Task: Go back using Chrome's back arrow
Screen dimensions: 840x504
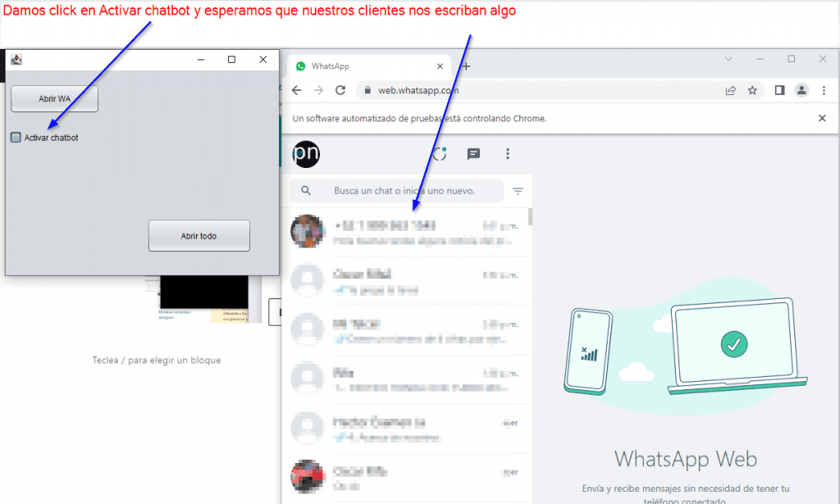Action: pyautogui.click(x=296, y=90)
